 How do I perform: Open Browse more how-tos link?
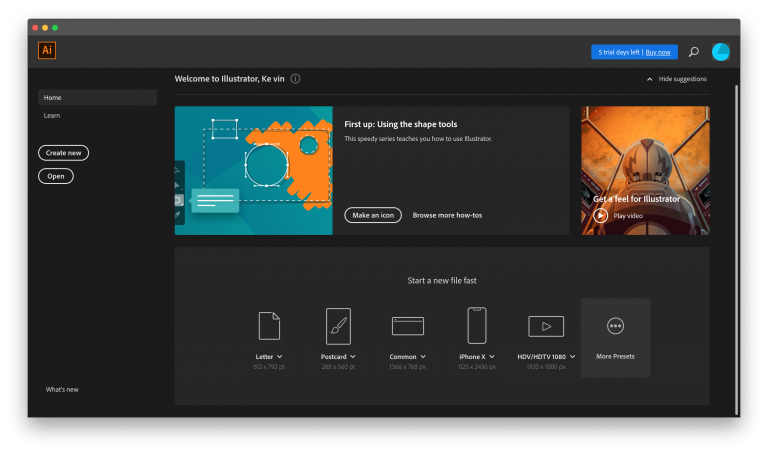point(447,215)
